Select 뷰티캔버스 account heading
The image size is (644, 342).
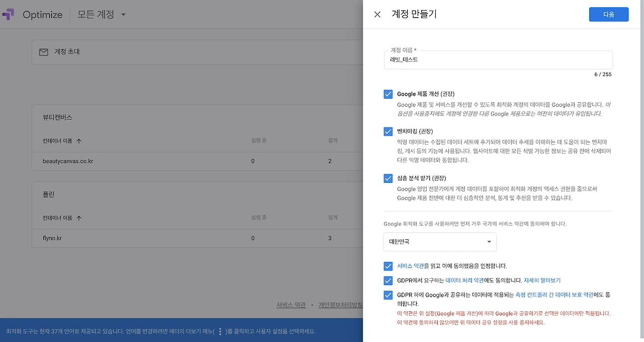coord(57,117)
